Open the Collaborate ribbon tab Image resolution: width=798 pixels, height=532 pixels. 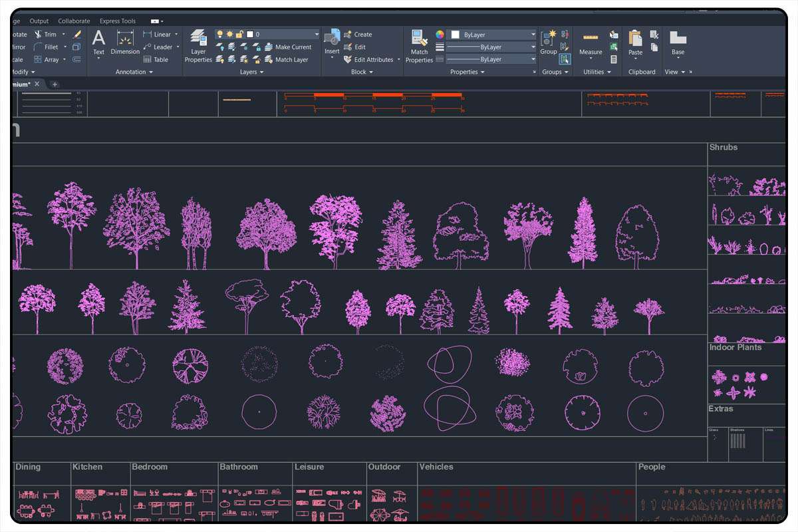click(74, 21)
